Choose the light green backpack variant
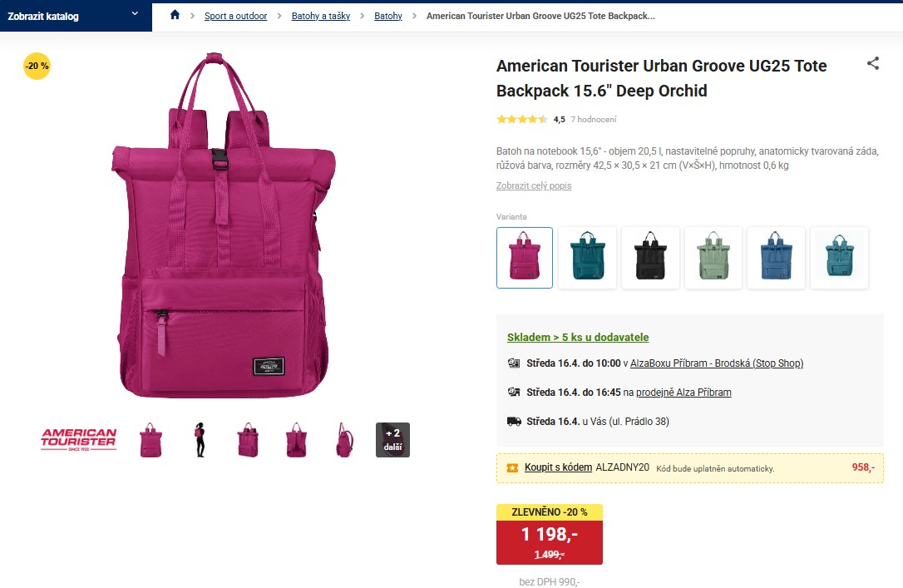 pos(713,258)
